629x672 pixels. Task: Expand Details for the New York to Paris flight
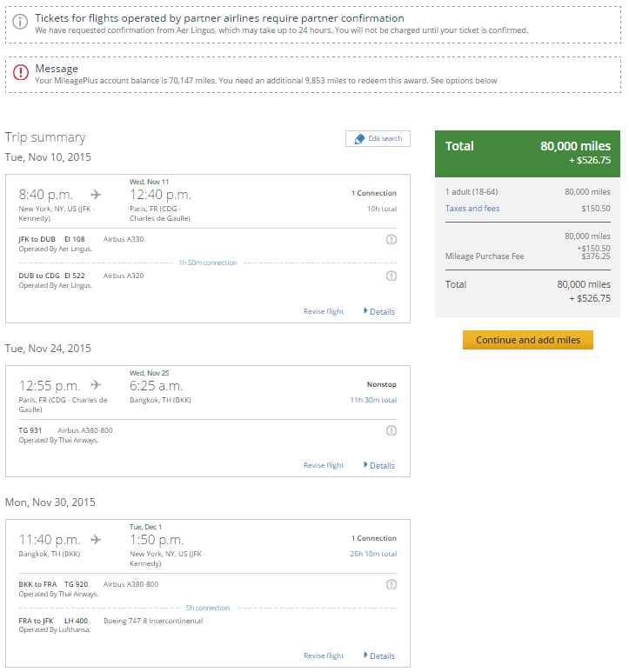click(379, 311)
